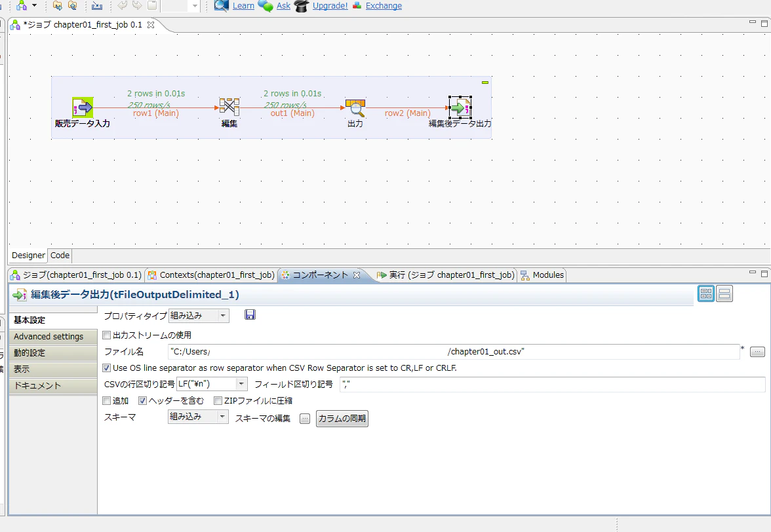Enable ZIPファイルに圧縮 checkbox

pyautogui.click(x=218, y=401)
